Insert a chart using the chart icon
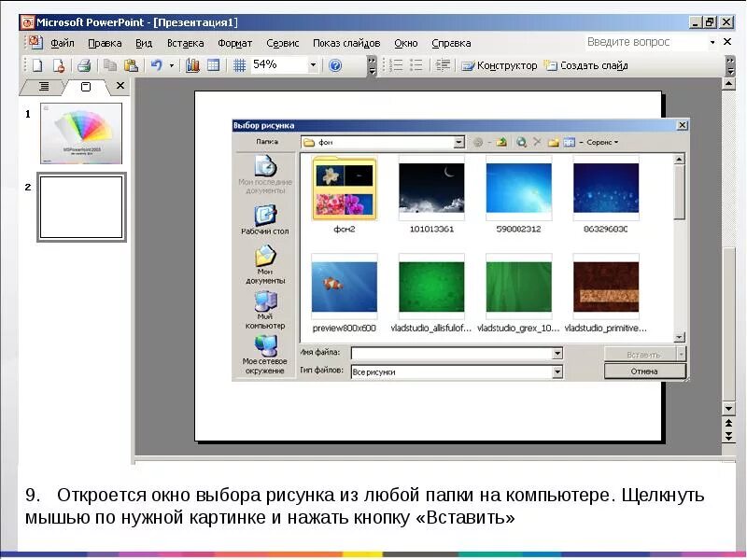 [192, 65]
